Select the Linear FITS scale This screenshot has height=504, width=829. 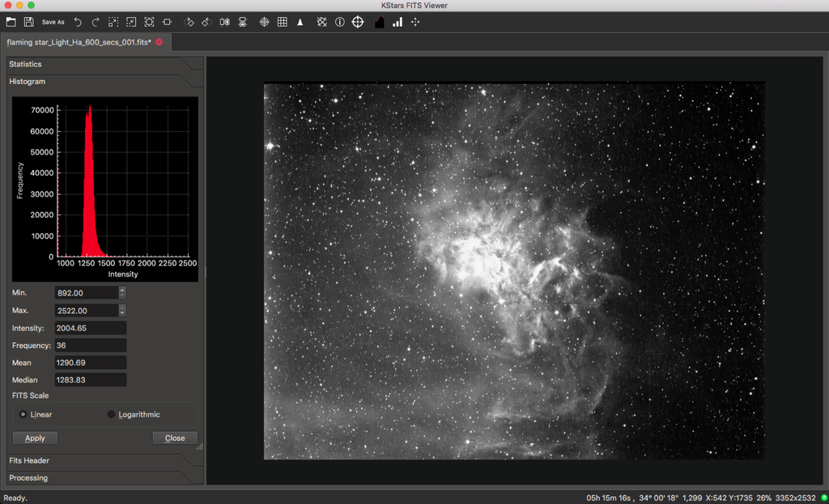point(36,414)
